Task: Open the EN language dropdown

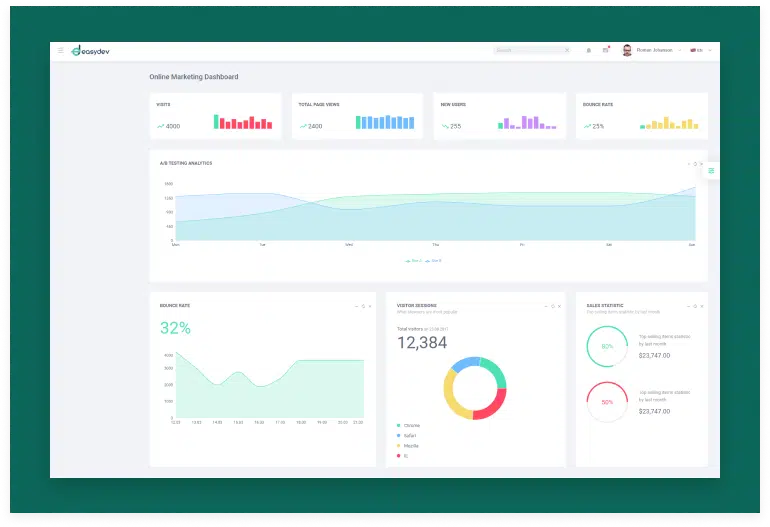Action: (x=701, y=50)
